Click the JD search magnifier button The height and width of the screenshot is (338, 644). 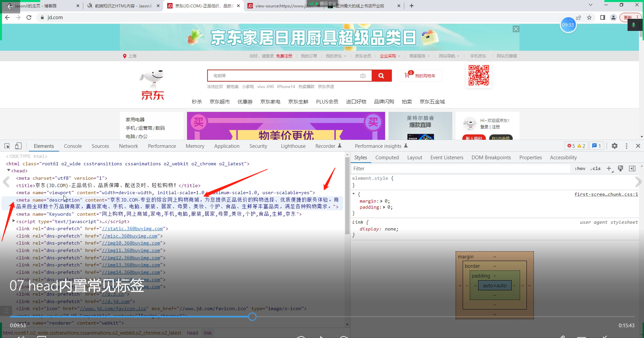(381, 76)
